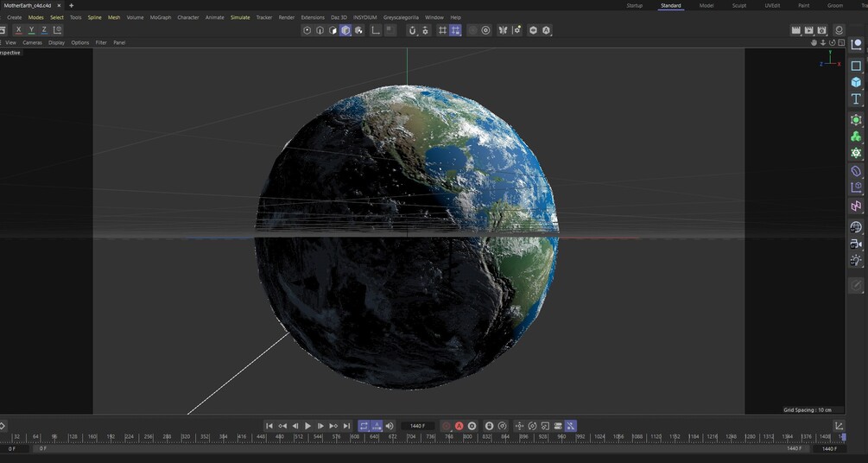Toggle the loop playback button
868x463 pixels.
click(364, 426)
